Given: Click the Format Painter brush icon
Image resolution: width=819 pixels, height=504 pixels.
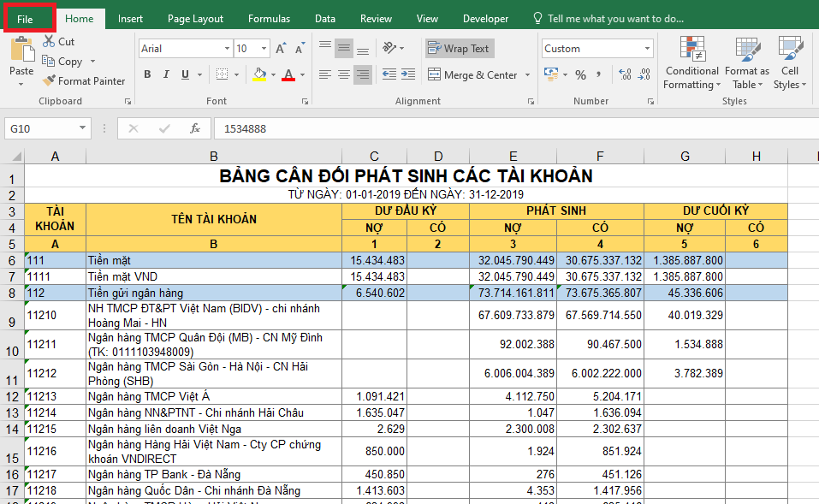Looking at the screenshot, I should click(49, 80).
